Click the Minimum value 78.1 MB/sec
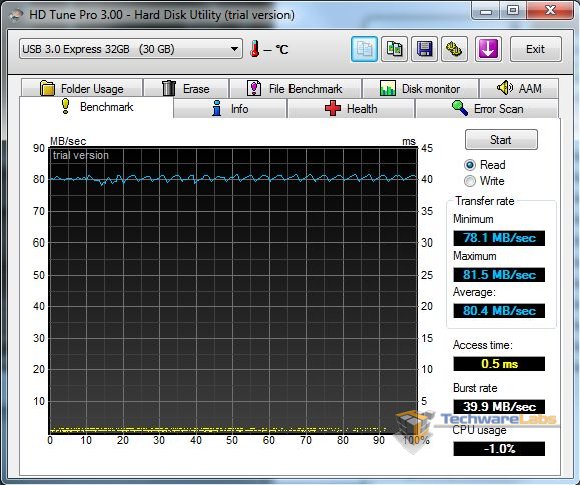The height and width of the screenshot is (485, 580). (x=499, y=238)
